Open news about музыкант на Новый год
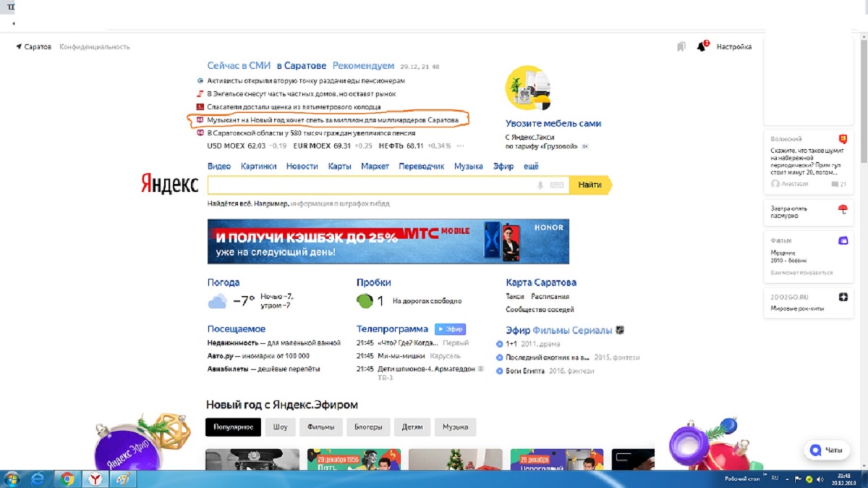 click(x=333, y=119)
